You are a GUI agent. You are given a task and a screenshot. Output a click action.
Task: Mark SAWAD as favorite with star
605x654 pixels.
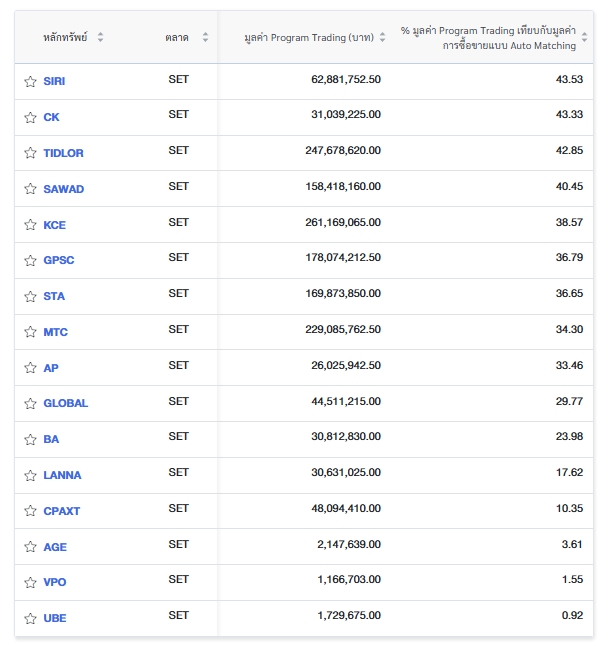30,190
